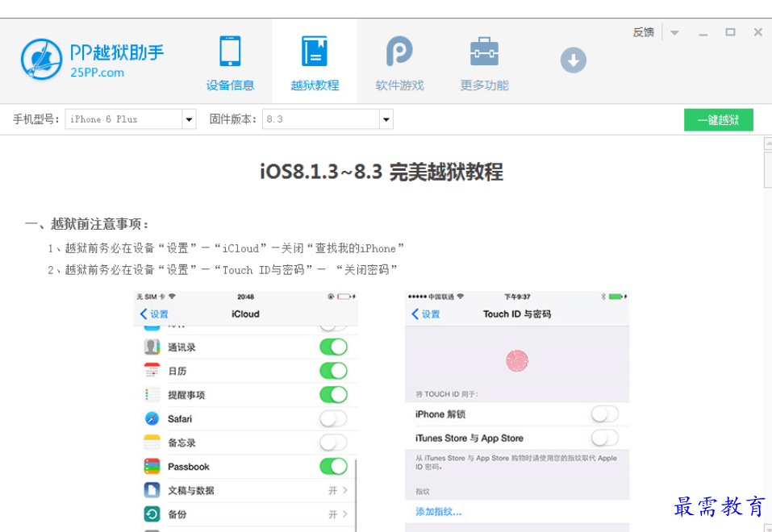772x532 pixels.
Task: Expand the 文稿与数据 row chevron
Action: pos(345,490)
